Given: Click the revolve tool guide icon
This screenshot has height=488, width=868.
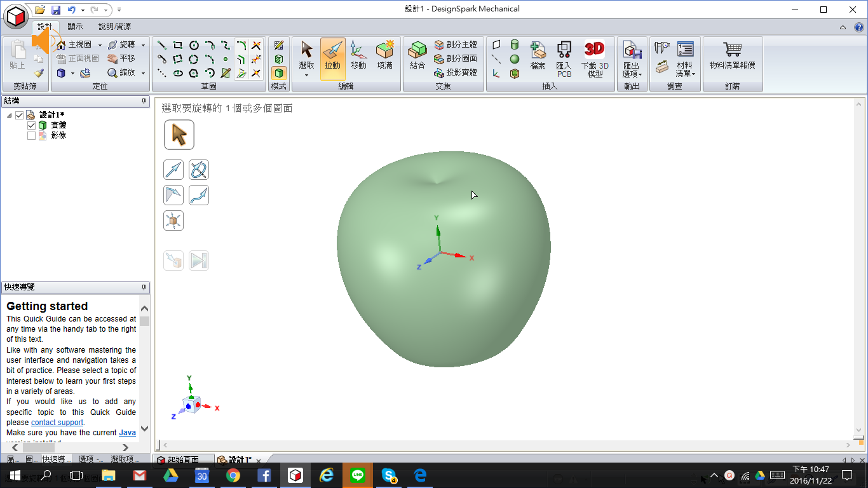Looking at the screenshot, I should coord(199,170).
